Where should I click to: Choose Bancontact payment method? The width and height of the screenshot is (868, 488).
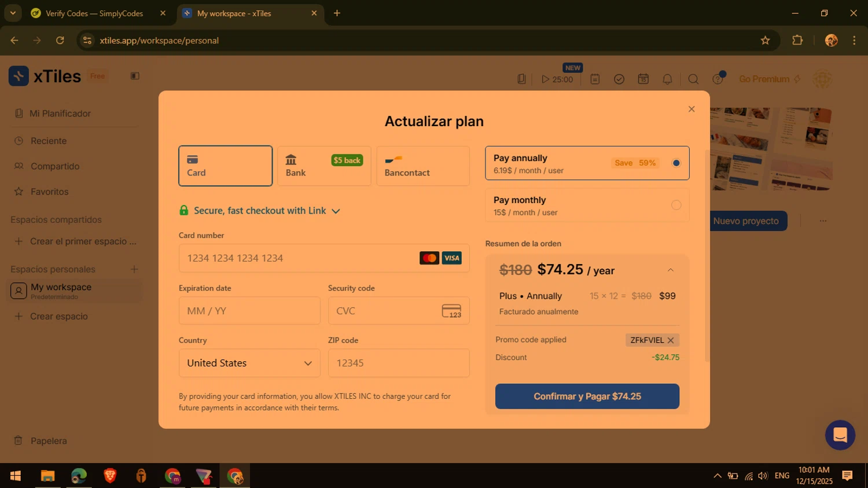tap(423, 166)
